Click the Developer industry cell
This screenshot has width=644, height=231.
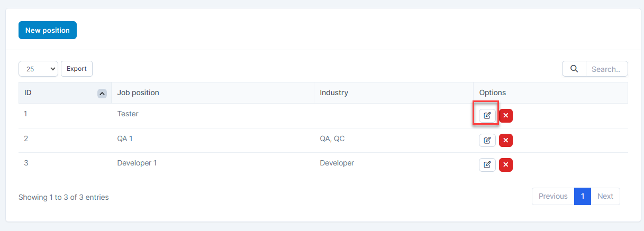[337, 163]
